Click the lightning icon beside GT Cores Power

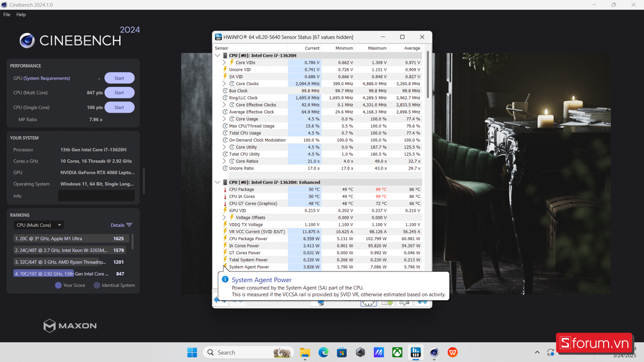225,253
